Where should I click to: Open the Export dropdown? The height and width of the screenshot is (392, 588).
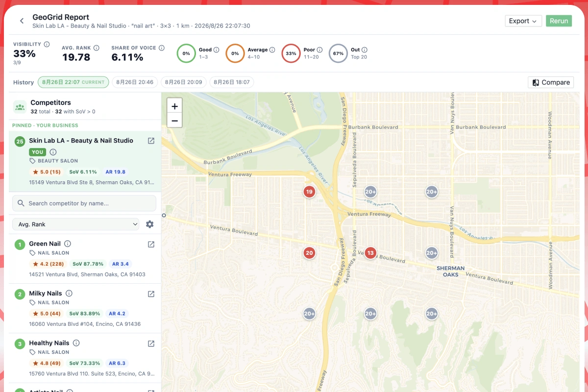pyautogui.click(x=523, y=21)
